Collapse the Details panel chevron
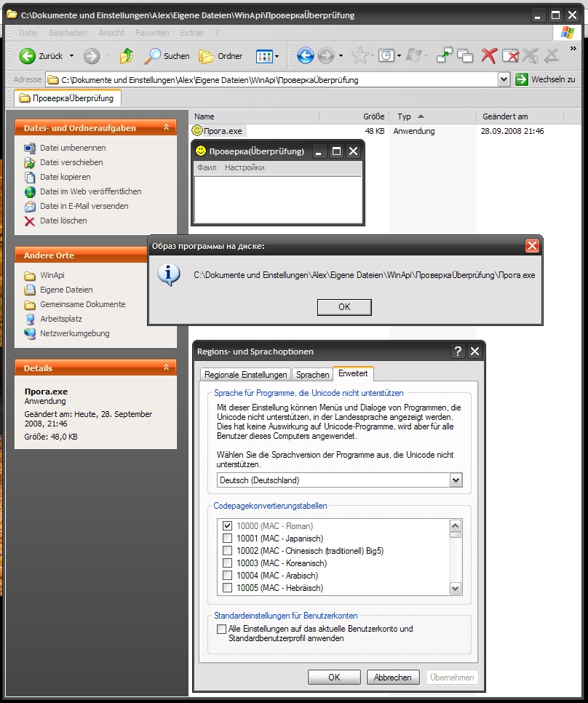 [166, 368]
